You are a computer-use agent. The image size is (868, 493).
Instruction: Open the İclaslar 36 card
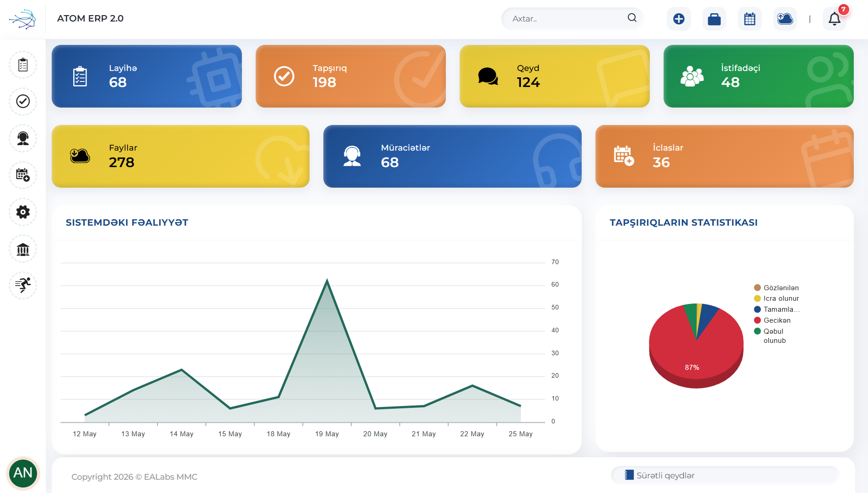pyautogui.click(x=724, y=156)
